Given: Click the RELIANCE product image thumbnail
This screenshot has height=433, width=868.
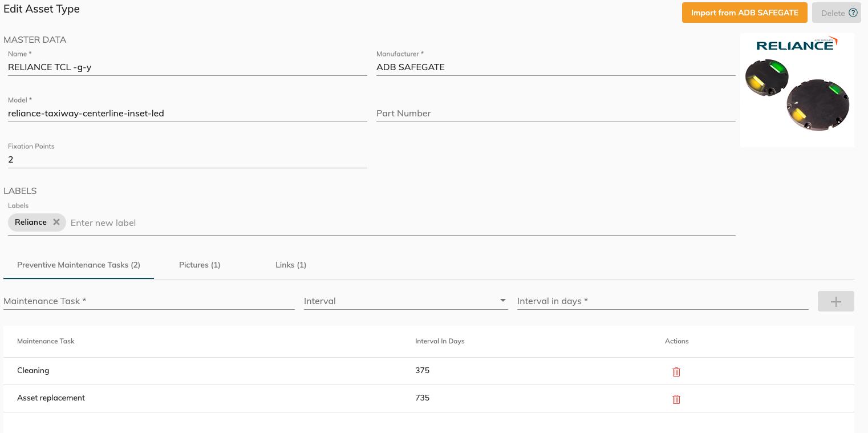Looking at the screenshot, I should pos(797,90).
